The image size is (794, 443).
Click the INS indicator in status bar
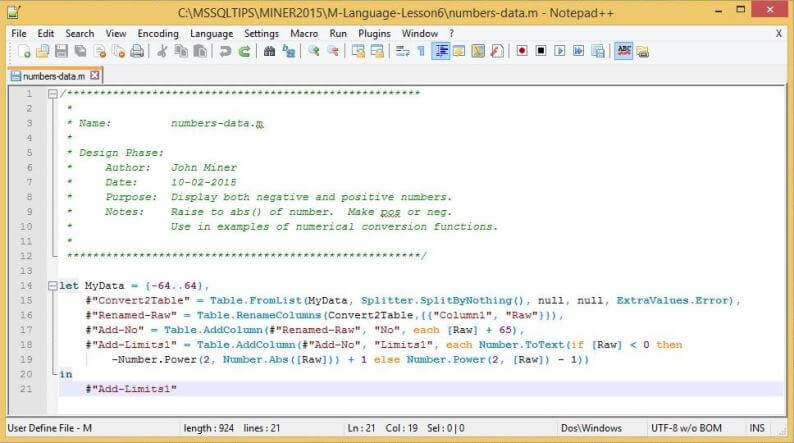(757, 428)
